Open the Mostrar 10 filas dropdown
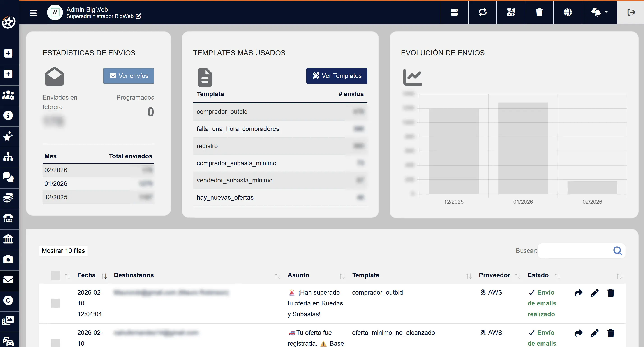 [x=63, y=251]
